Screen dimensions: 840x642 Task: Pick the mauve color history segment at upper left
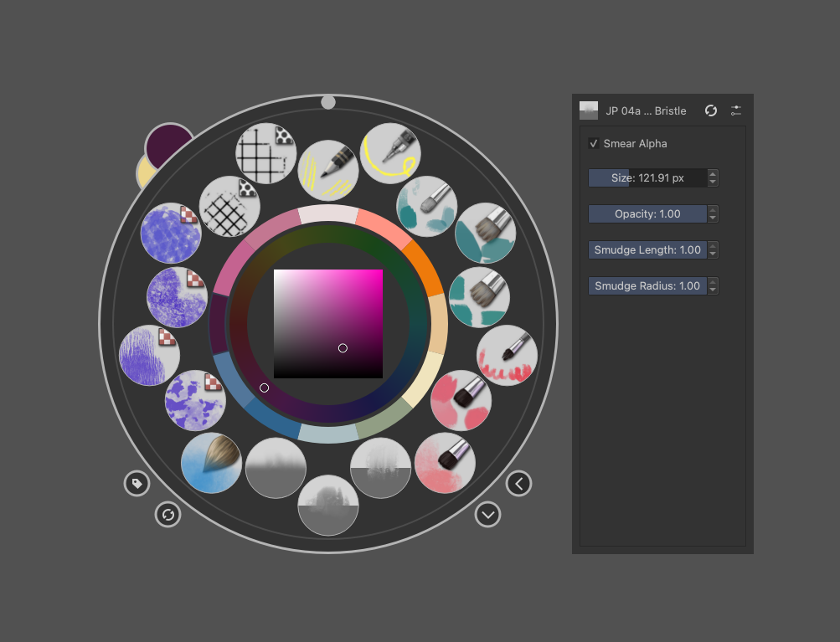pos(273,228)
